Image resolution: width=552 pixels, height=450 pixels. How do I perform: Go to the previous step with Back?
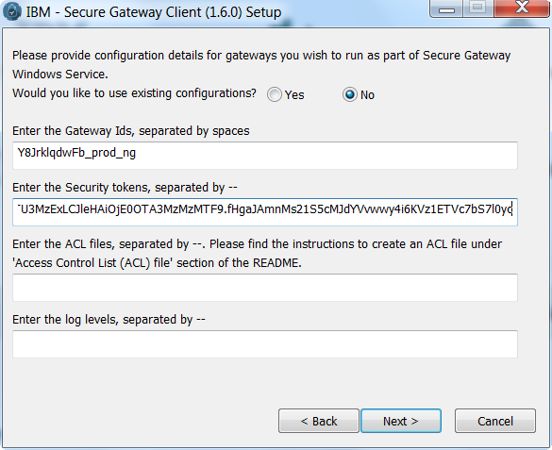coord(319,421)
